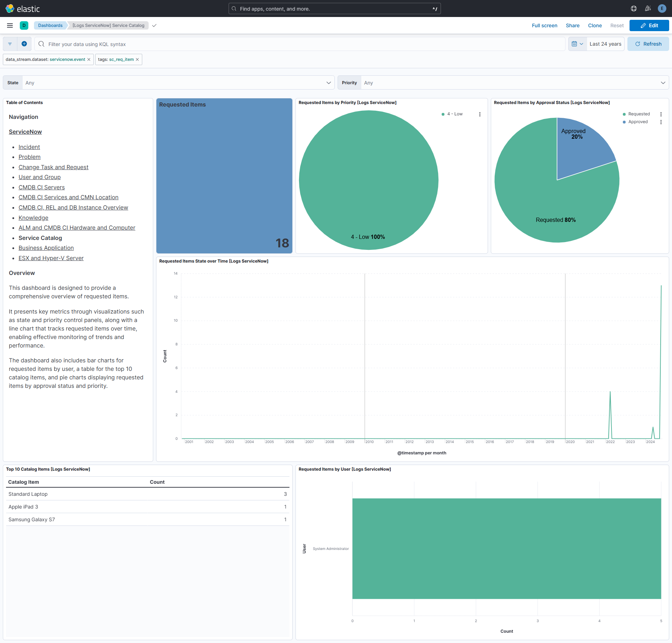Open the user profile avatar
The width and height of the screenshot is (672, 643).
click(661, 8)
